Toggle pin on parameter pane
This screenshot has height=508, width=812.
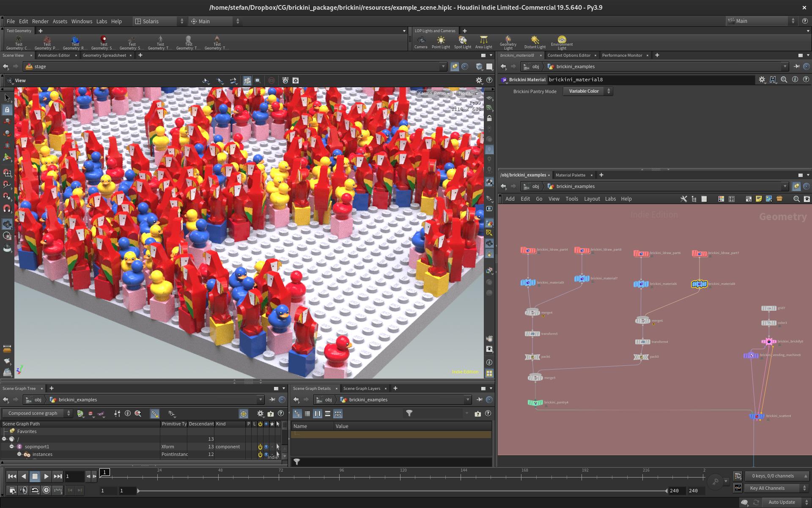797,66
